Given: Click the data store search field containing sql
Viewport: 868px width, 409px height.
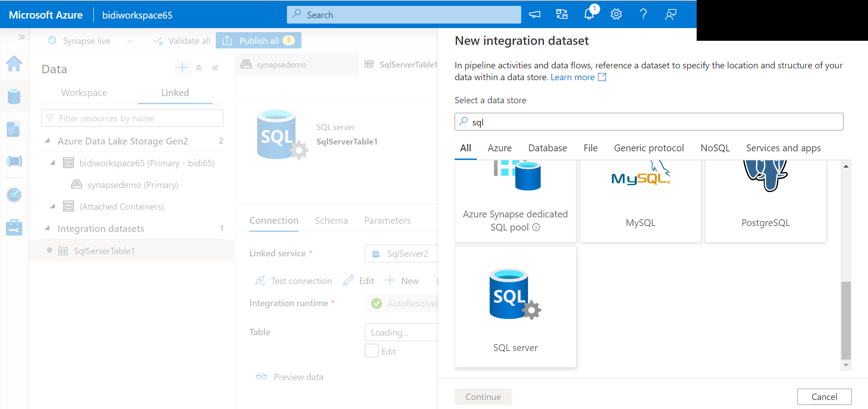Looking at the screenshot, I should [x=649, y=122].
